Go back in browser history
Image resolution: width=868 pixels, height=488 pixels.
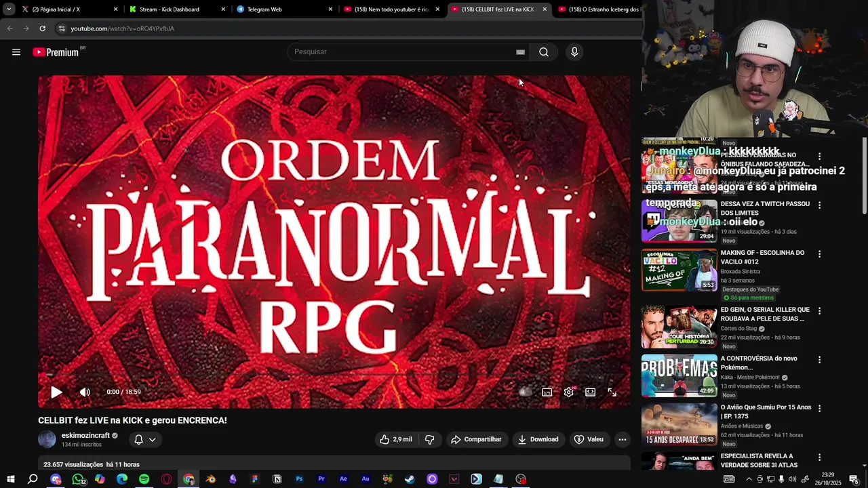[x=9, y=28]
